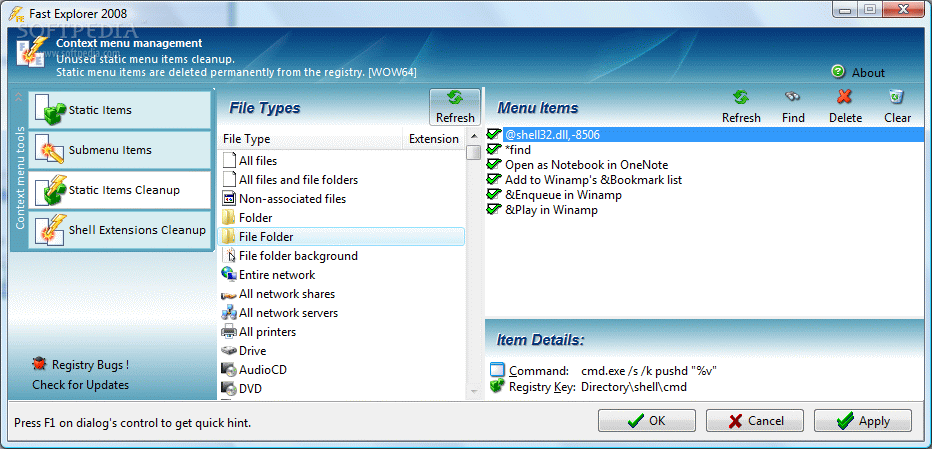Image resolution: width=932 pixels, height=449 pixels.
Task: Uncheck the @shell32.dll,-8506 item
Action: 494,134
